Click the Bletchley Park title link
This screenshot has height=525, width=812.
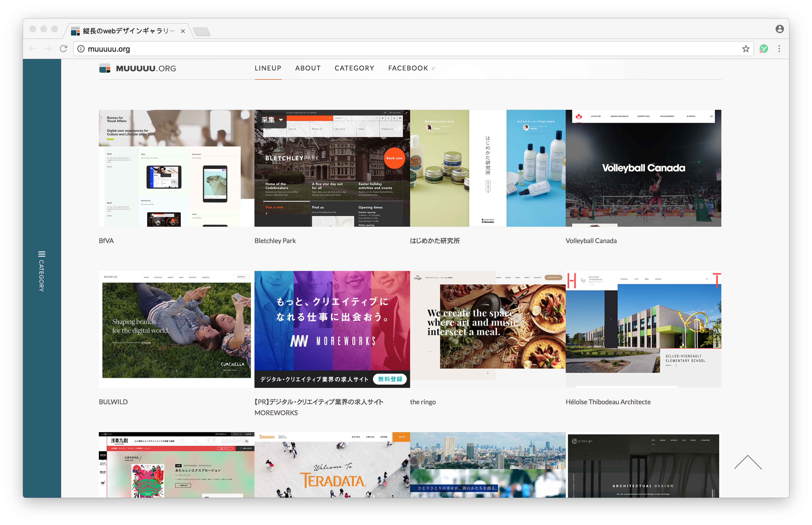click(275, 241)
